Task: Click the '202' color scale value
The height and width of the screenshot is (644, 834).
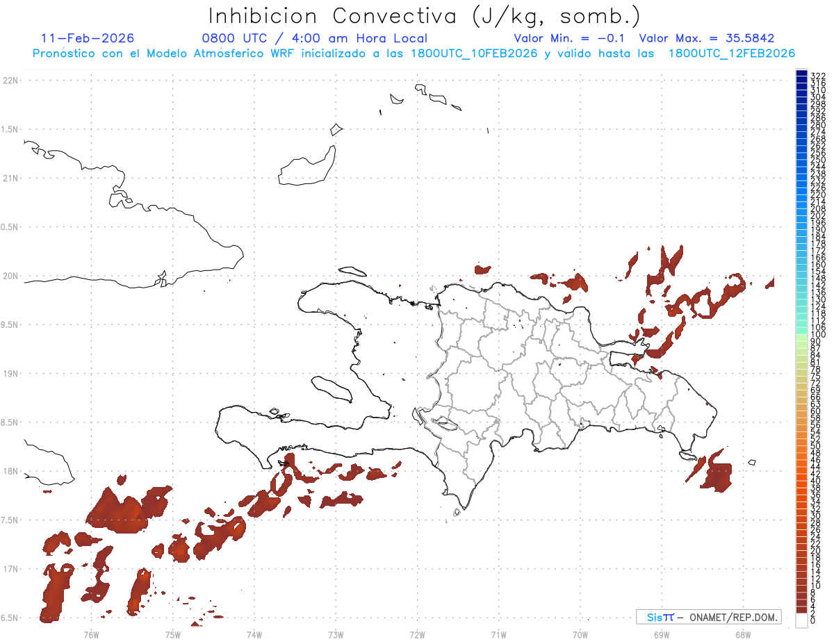Action: pos(818,215)
